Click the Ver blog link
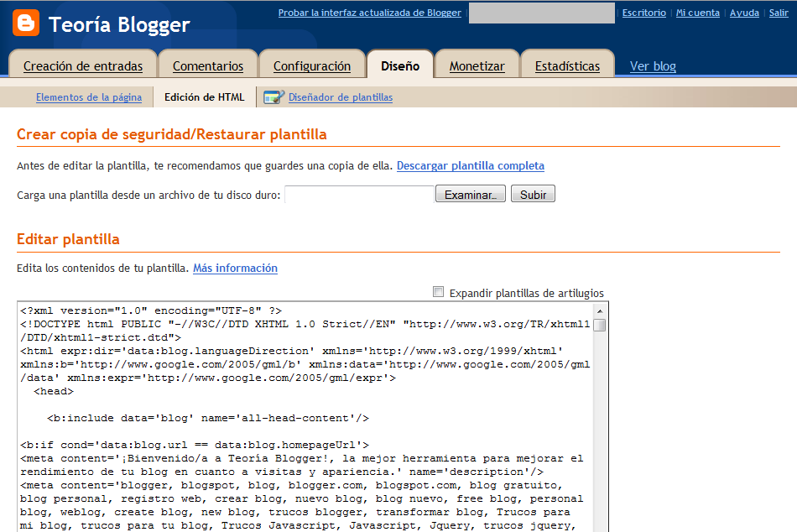 pos(653,66)
